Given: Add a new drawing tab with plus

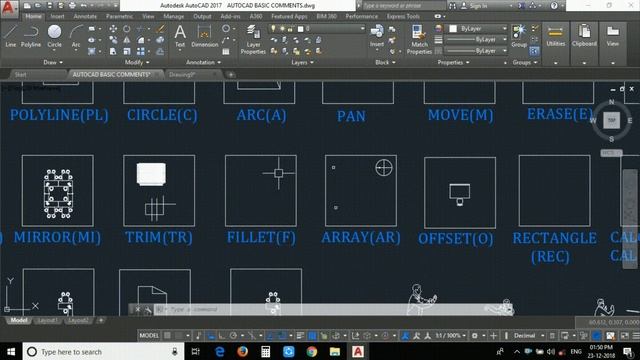Looking at the screenshot, I should [231, 75].
